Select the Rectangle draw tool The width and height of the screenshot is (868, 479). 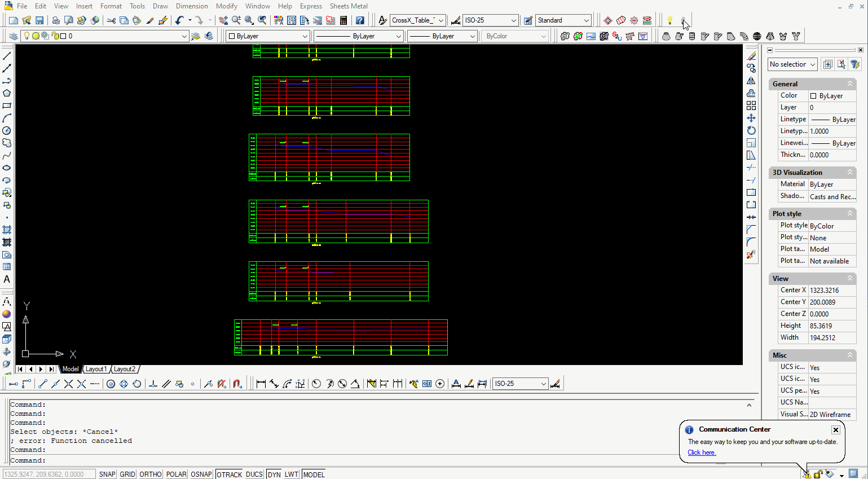[x=7, y=106]
